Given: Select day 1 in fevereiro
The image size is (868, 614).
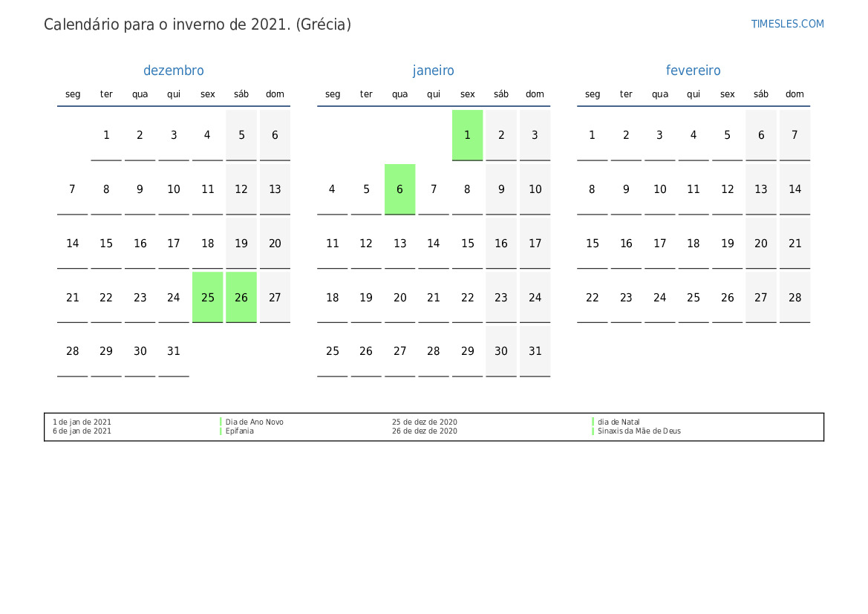Looking at the screenshot, I should [593, 135].
